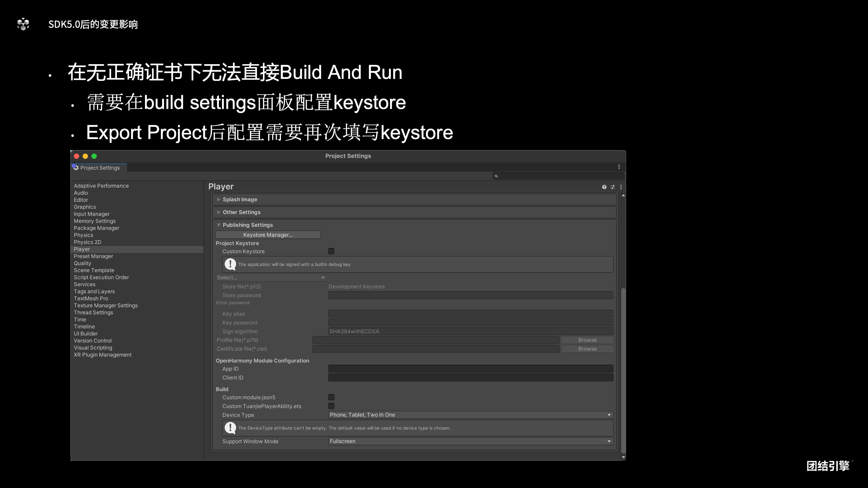Screen dimensions: 868x488
Task: Click the App ID input field
Action: point(470,369)
